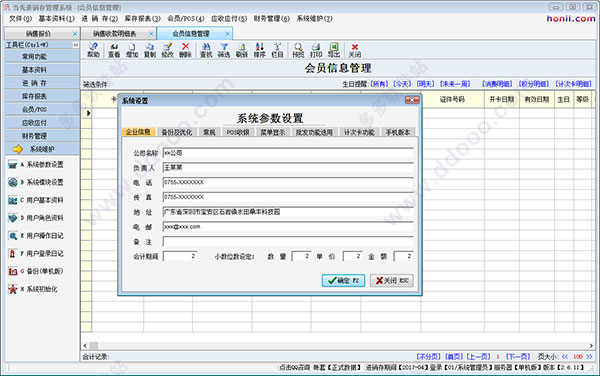Click the 公司名称 input field
The width and height of the screenshot is (600, 376).
click(x=288, y=153)
